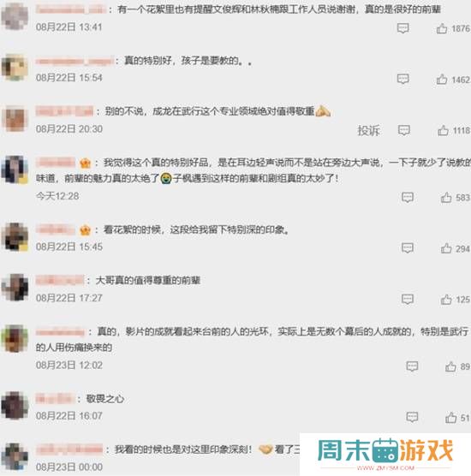This screenshot has height=476, width=471.
Task: Reply to the comment posted 08月22日 13:41
Action: tap(403, 28)
